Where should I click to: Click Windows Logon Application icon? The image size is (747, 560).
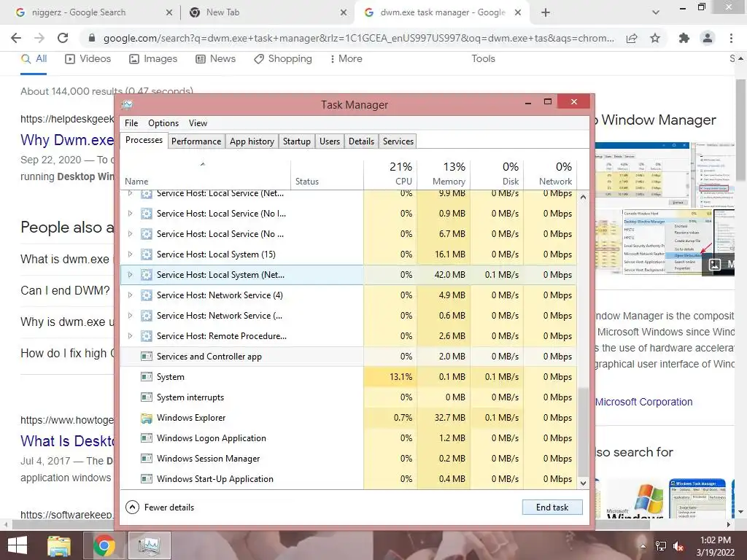(x=146, y=438)
